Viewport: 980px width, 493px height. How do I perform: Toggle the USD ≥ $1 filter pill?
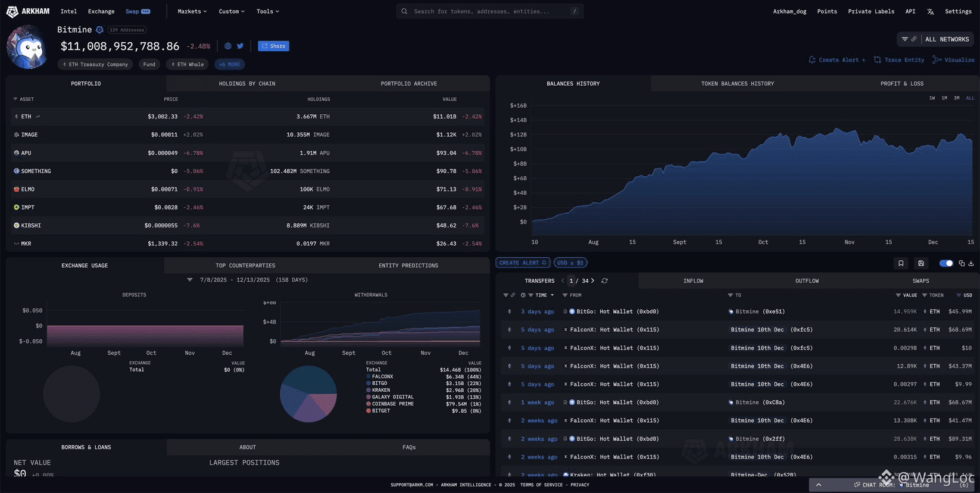[x=570, y=263]
